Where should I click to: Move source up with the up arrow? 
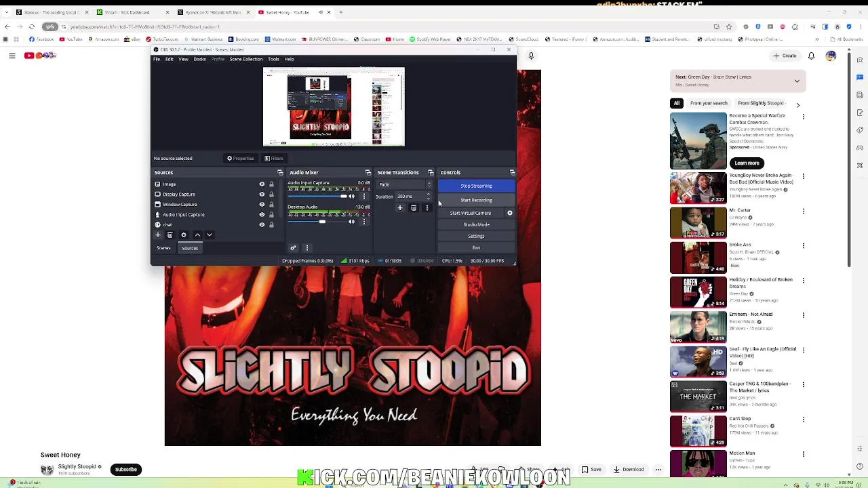197,235
